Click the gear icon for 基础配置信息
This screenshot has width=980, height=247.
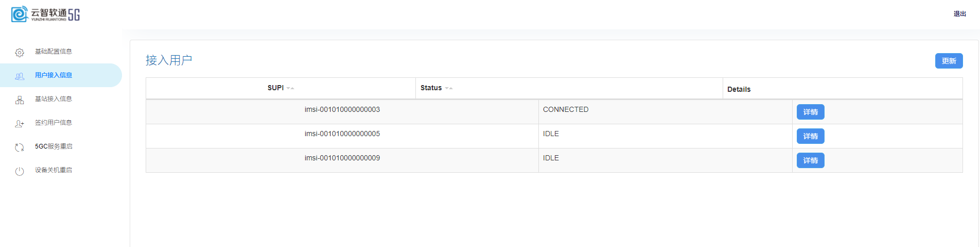[20, 53]
